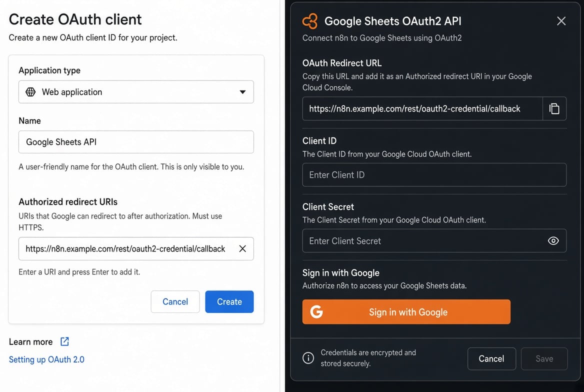The width and height of the screenshot is (584, 392).
Task: Open the external link icon next to Learn more
Action: click(65, 341)
